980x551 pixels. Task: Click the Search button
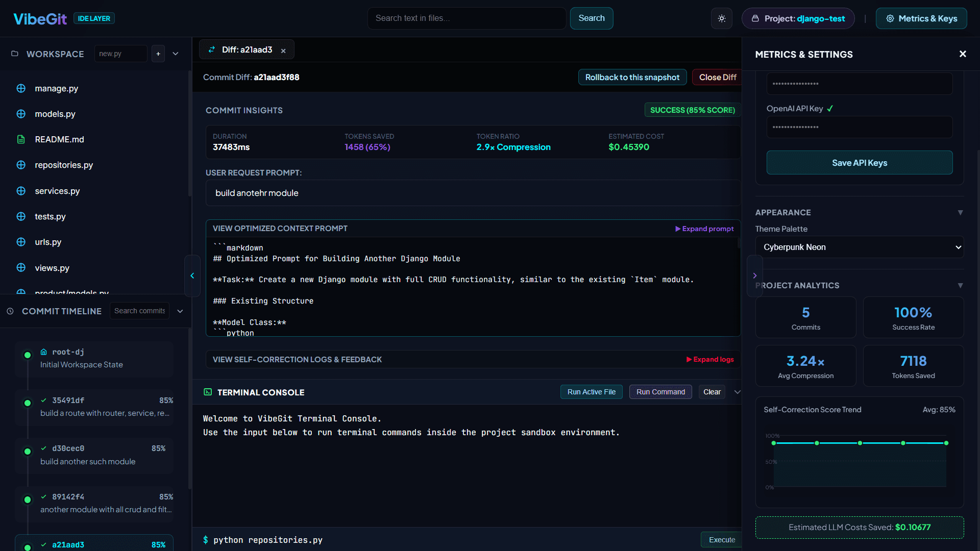(592, 18)
